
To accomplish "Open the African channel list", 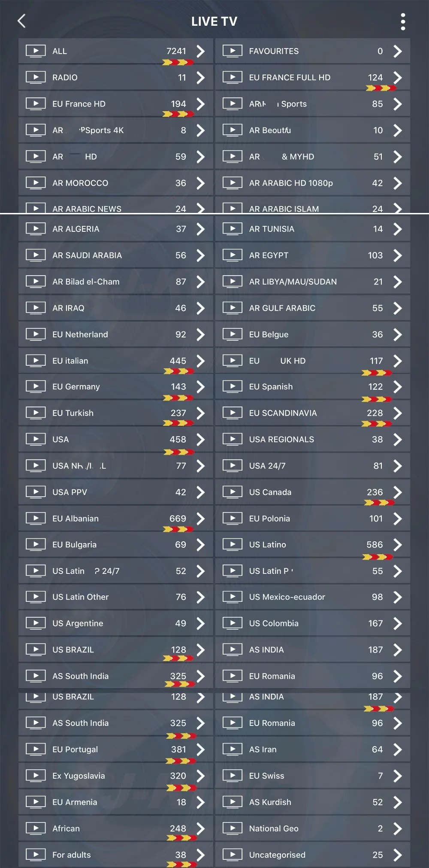I will (x=116, y=829).
